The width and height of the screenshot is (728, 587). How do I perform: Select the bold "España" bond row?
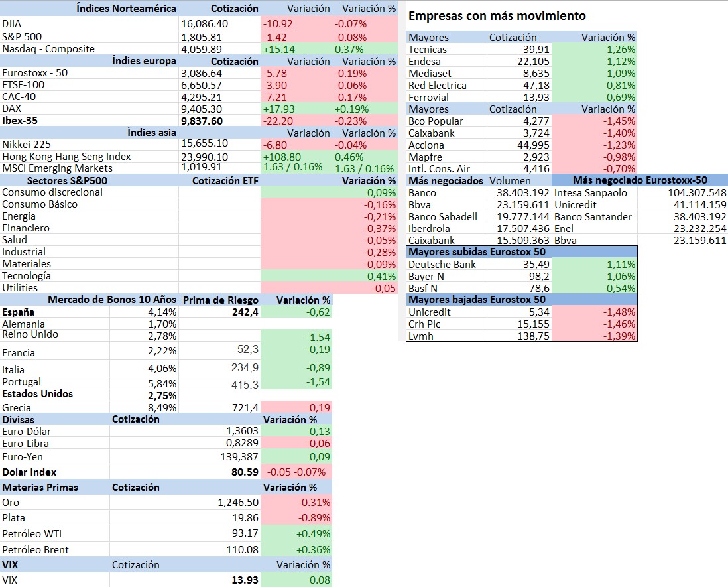click(18, 312)
